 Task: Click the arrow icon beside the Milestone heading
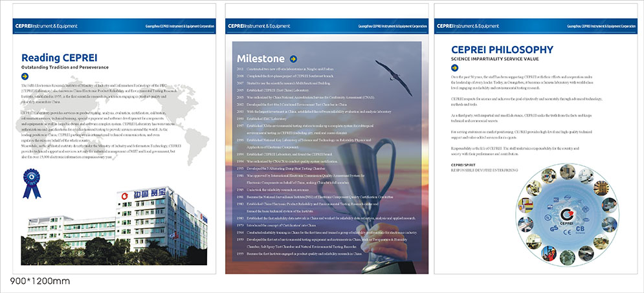tap(293, 59)
